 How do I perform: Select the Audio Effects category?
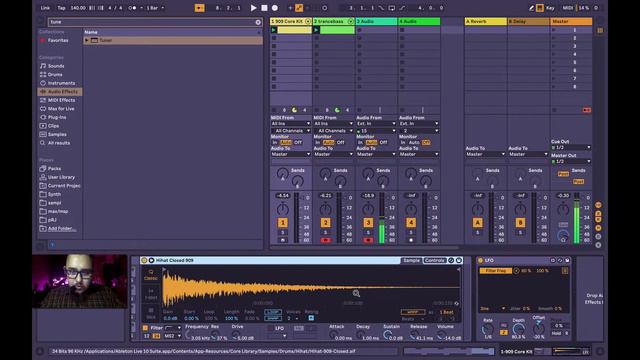pyautogui.click(x=60, y=91)
